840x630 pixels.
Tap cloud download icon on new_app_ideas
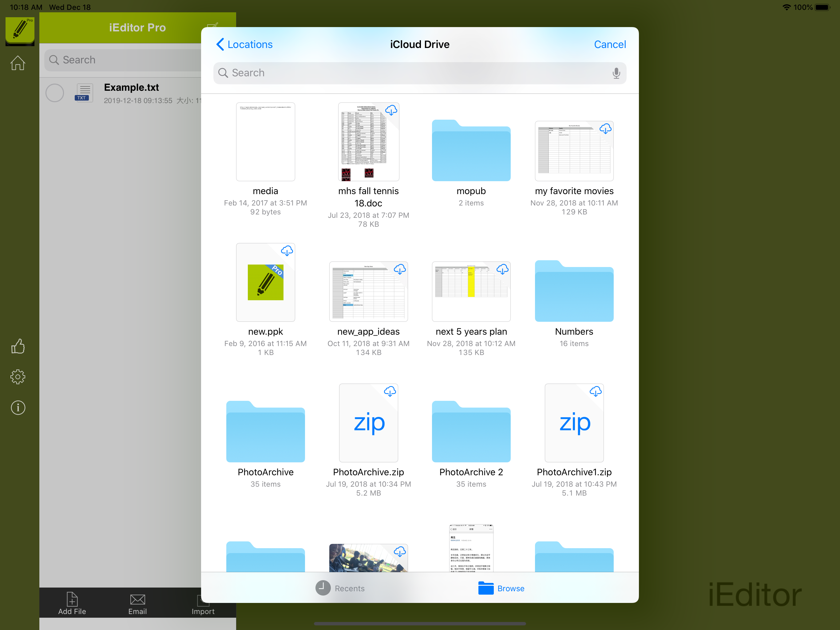pos(399,269)
